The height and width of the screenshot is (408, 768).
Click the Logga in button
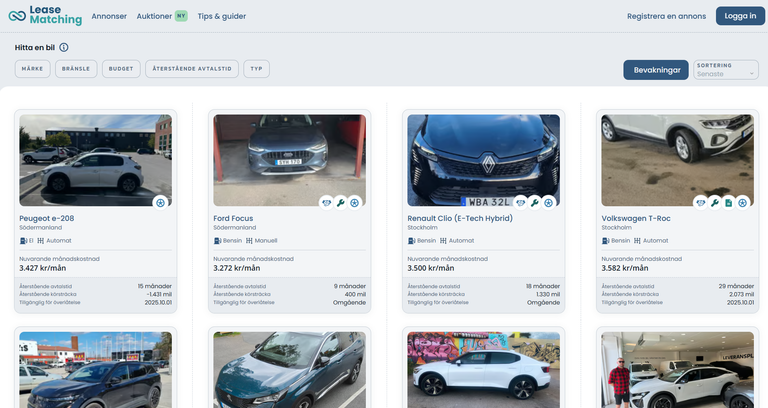[x=740, y=16]
